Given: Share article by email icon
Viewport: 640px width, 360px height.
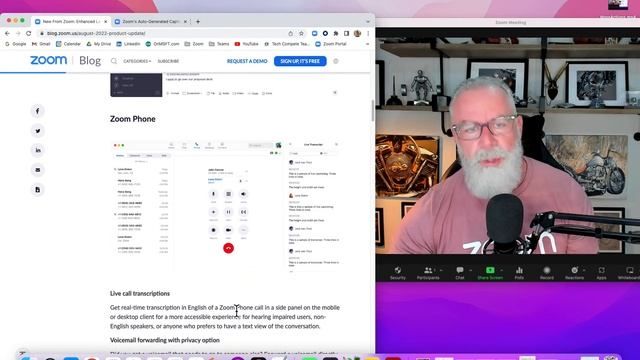Looking at the screenshot, I should 38,170.
